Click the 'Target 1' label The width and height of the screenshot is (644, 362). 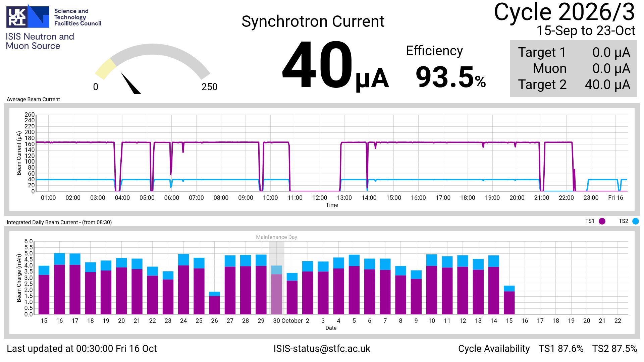pos(542,53)
